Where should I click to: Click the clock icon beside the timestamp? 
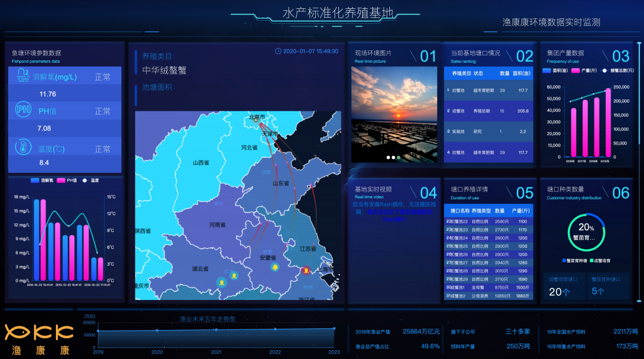tap(278, 52)
